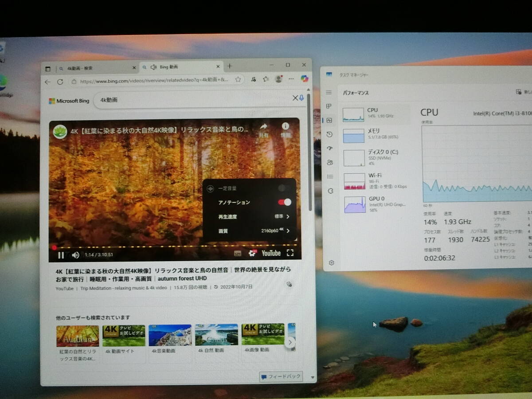532x399 pixels.
Task: Toggle the アノテーション switch off
Action: 285,202
